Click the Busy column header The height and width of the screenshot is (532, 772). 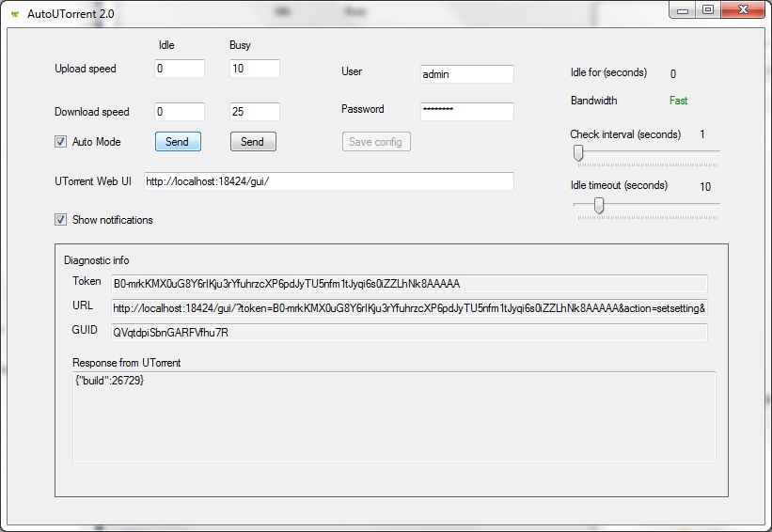click(240, 45)
